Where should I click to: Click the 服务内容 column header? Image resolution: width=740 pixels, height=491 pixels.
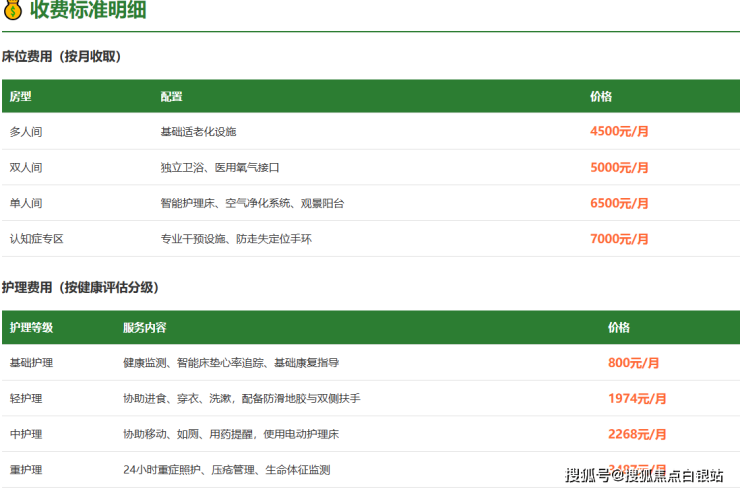point(144,328)
